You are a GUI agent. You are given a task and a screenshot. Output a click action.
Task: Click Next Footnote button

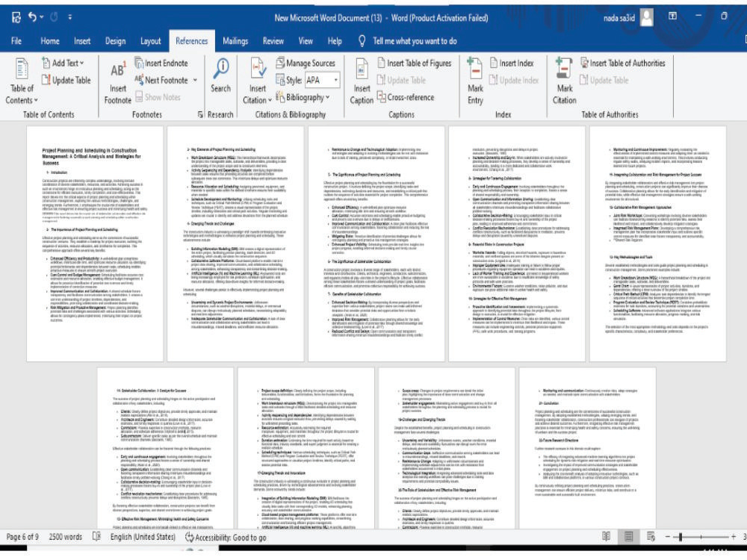(161, 80)
